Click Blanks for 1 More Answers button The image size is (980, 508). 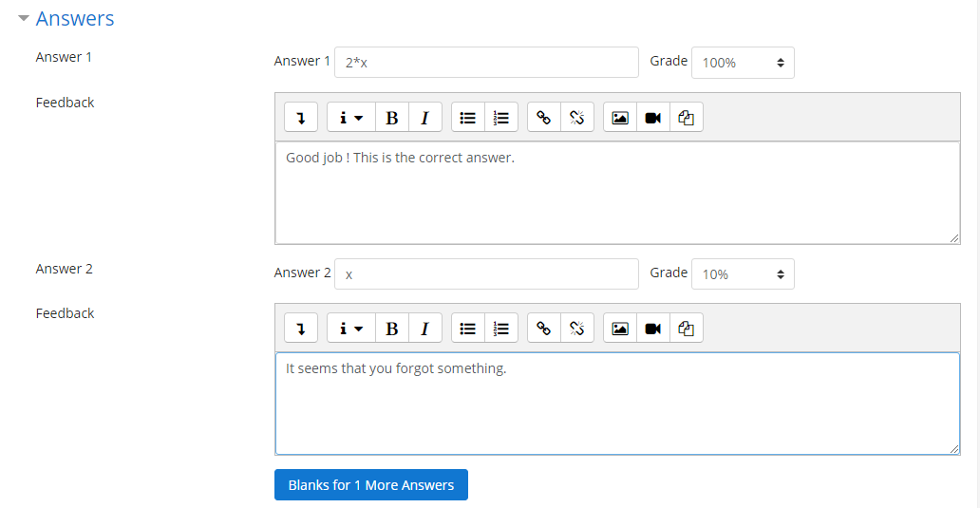point(370,484)
